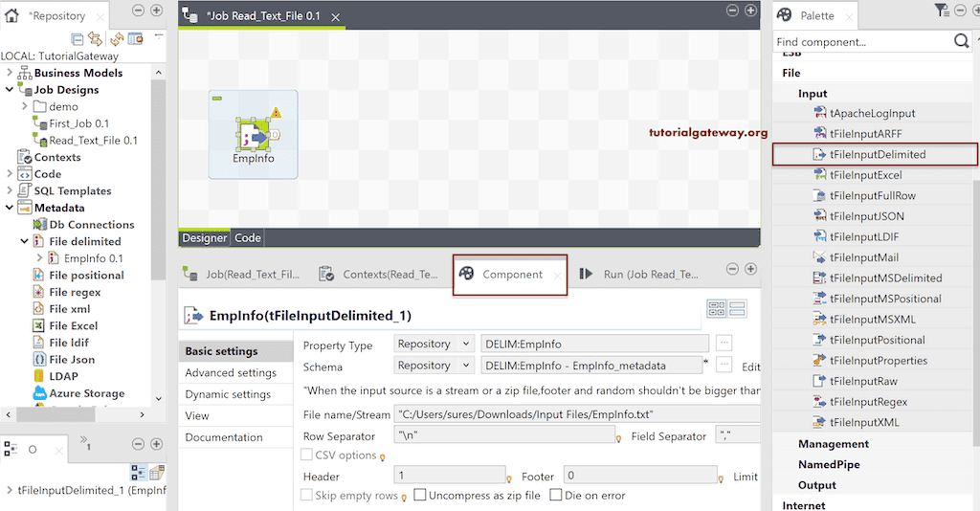Viewport: 980px width, 511px height.
Task: Select the Designer view tab
Action: click(x=205, y=238)
